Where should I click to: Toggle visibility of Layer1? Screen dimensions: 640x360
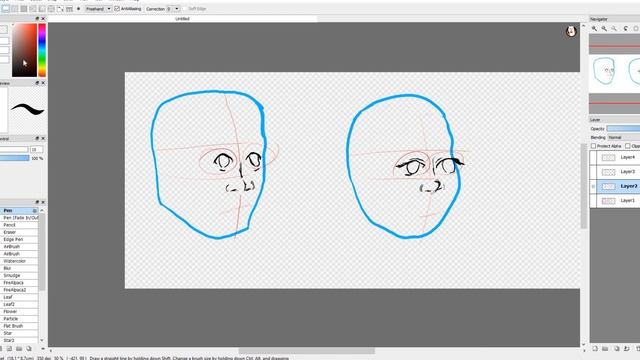(x=593, y=201)
